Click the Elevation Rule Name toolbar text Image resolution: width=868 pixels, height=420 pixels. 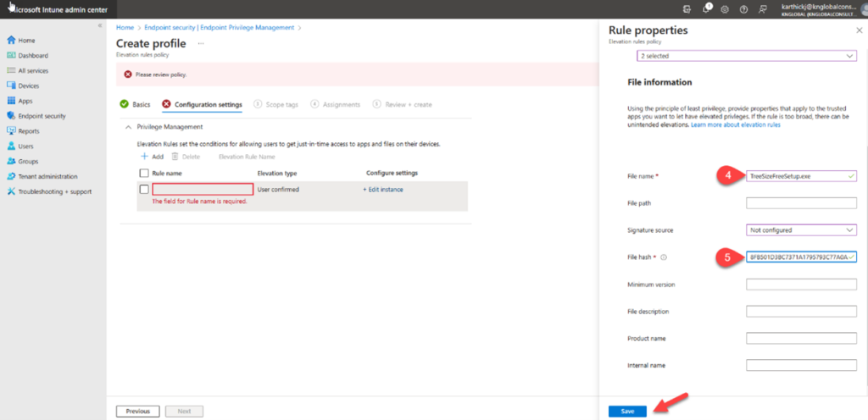click(247, 157)
